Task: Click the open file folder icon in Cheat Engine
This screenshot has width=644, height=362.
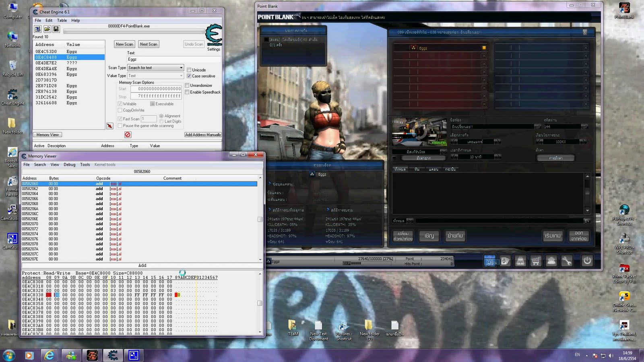Action: point(47,29)
